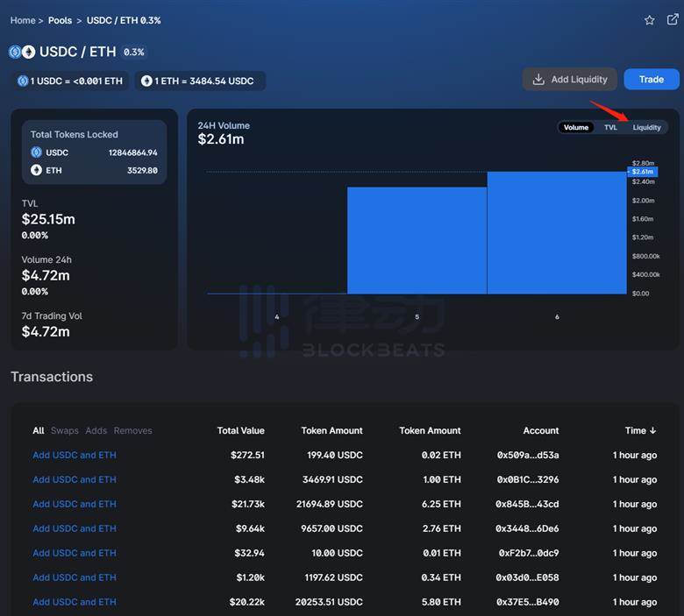Click Add Liquidity button
Viewport: 684px width, 616px height.
point(570,80)
